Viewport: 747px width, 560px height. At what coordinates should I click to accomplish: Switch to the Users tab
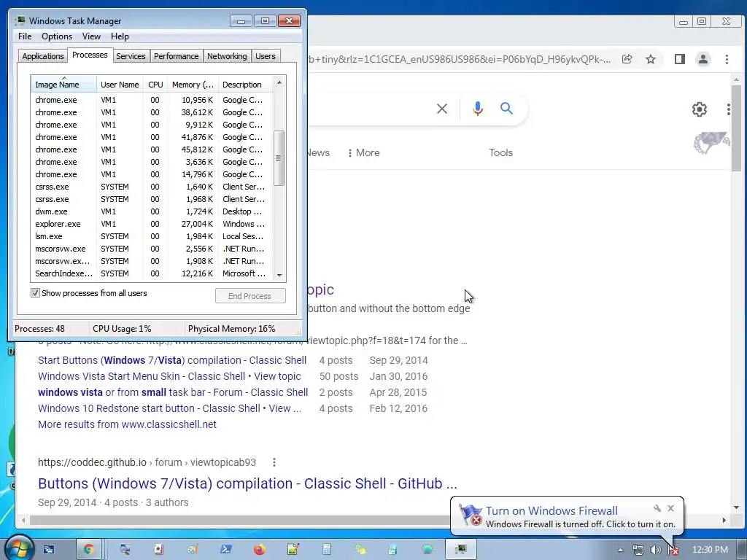click(x=266, y=56)
